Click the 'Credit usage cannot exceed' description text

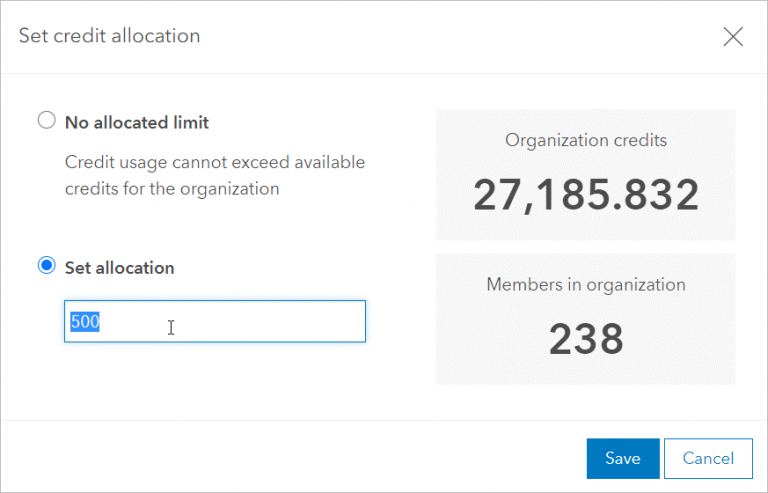(x=215, y=161)
